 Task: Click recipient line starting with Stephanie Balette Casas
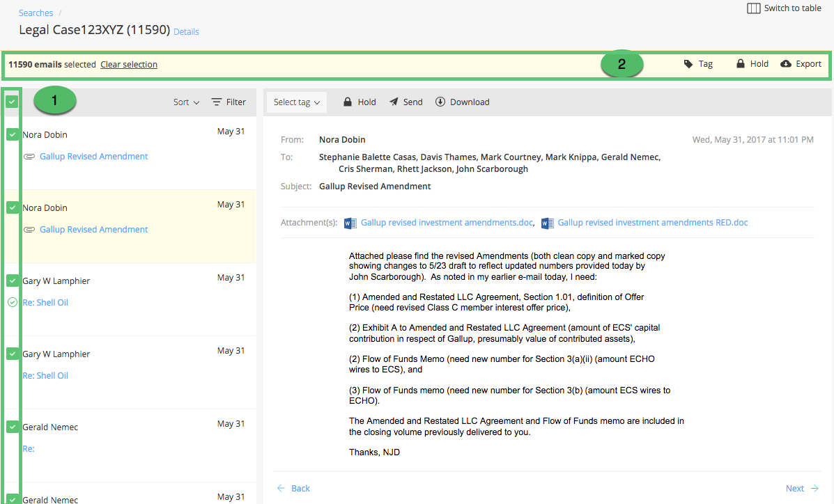[490, 157]
